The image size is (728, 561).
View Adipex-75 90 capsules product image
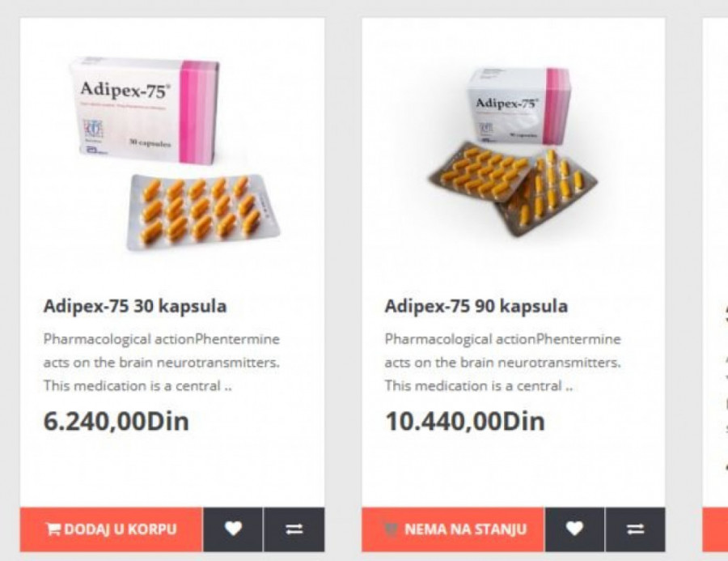[x=513, y=151]
